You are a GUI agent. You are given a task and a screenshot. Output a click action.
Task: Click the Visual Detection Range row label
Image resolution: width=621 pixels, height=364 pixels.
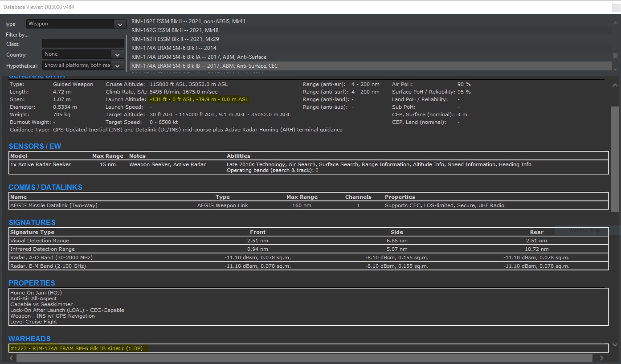pos(40,241)
